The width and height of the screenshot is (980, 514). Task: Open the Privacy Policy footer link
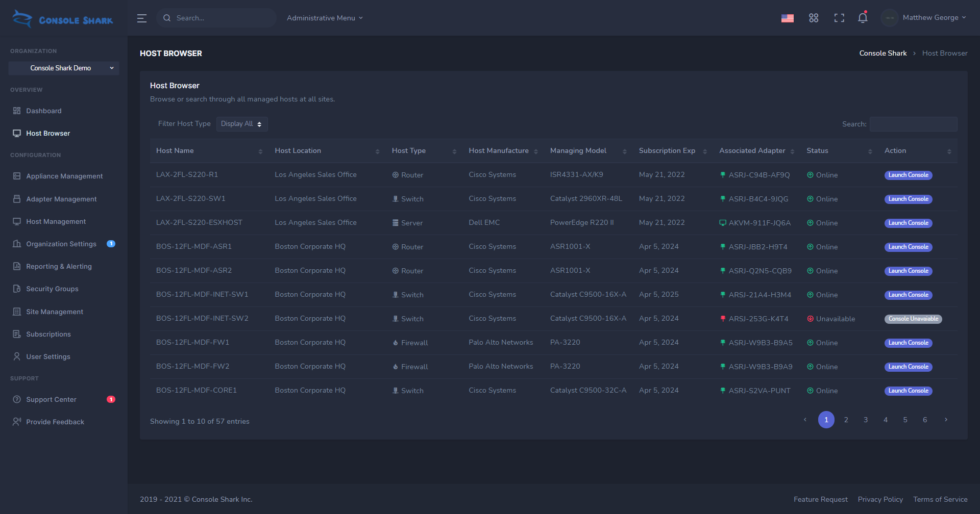pyautogui.click(x=880, y=499)
